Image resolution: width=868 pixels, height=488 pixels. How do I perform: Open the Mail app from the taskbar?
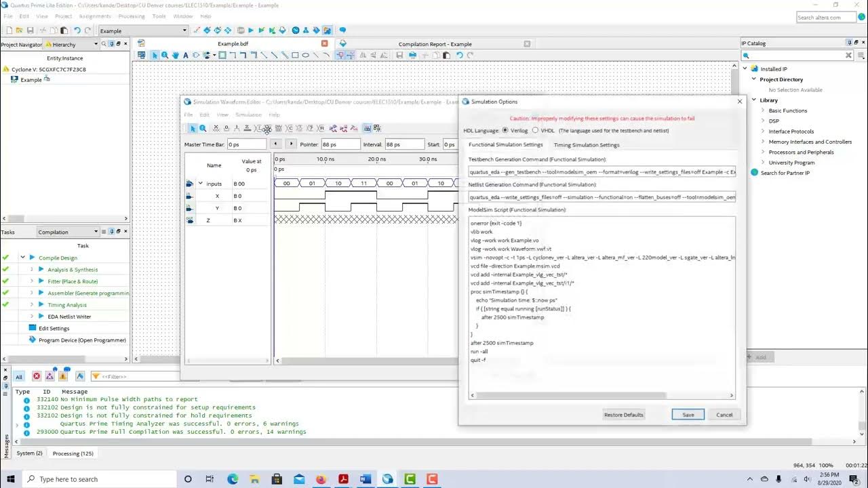pos(299,479)
